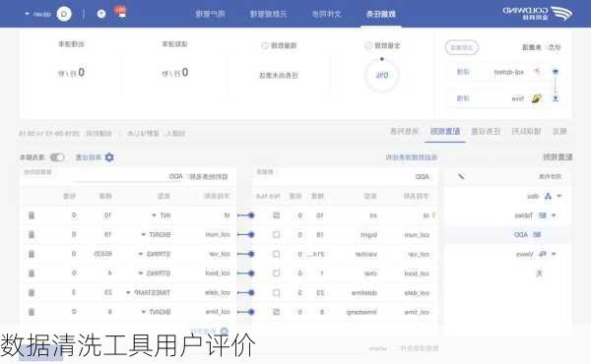Delete the target col_bool field row
Image resolution: width=591 pixels, height=364 pixels.
coord(32,273)
